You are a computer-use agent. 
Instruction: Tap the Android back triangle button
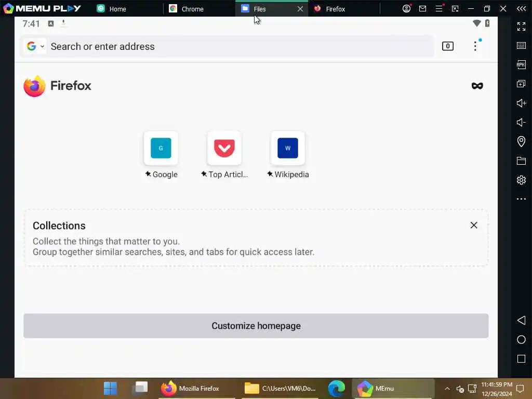click(x=521, y=320)
